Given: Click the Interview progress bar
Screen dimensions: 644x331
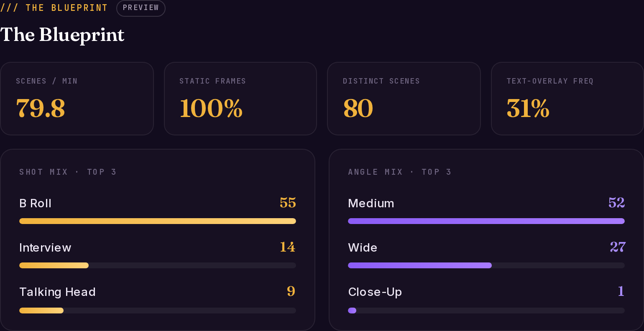Looking at the screenshot, I should click(158, 265).
